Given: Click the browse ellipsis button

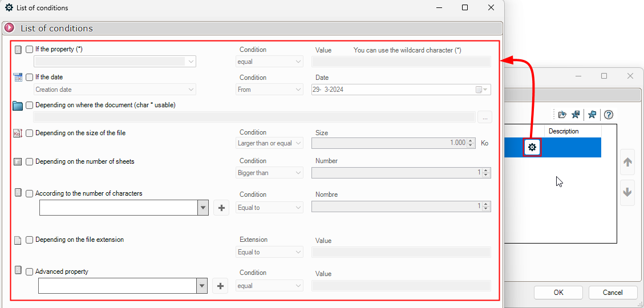Looking at the screenshot, I should [485, 117].
